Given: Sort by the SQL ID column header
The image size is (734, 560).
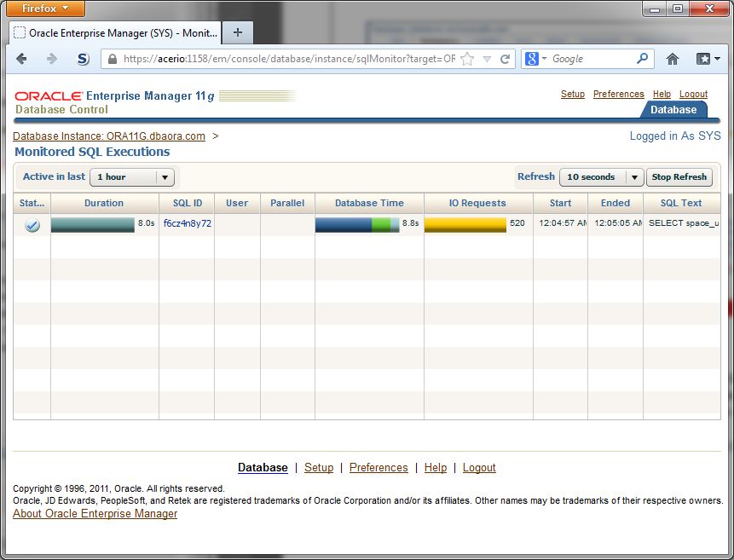Looking at the screenshot, I should [x=188, y=203].
